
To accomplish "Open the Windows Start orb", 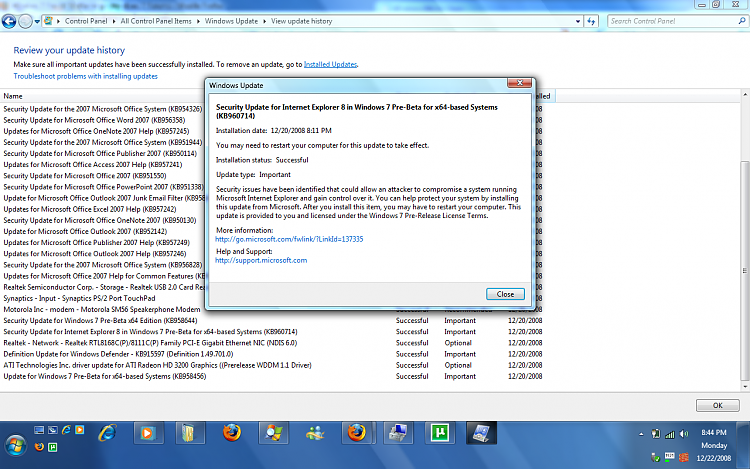I will [15, 446].
